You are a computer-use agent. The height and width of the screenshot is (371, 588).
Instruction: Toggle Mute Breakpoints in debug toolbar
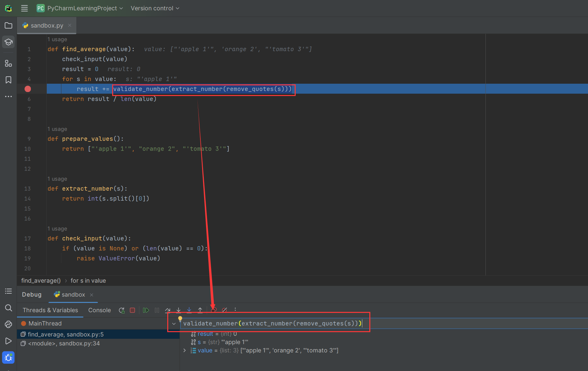[x=225, y=310]
